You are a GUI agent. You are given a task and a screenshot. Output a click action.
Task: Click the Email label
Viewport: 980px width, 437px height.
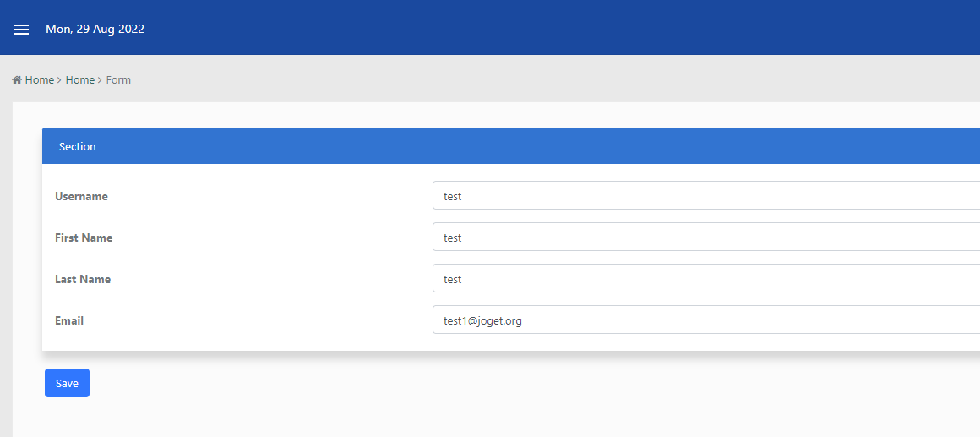pyautogui.click(x=69, y=320)
